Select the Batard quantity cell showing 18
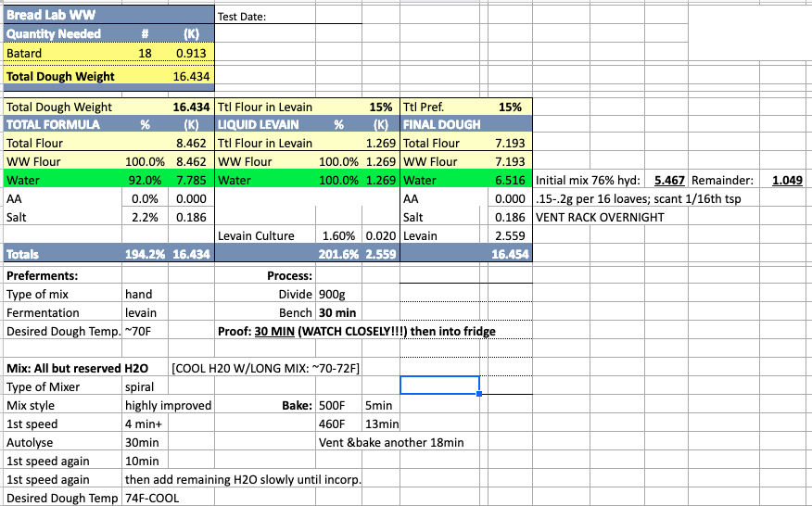Viewport: 812px width, 506px height. point(145,54)
